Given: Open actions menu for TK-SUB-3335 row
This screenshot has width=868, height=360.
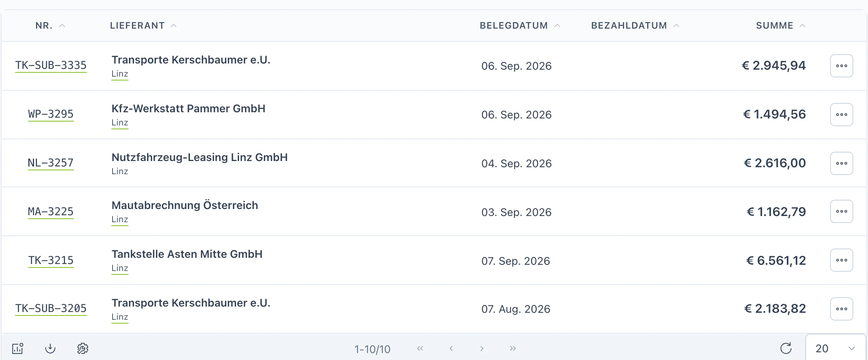Looking at the screenshot, I should pos(842,66).
